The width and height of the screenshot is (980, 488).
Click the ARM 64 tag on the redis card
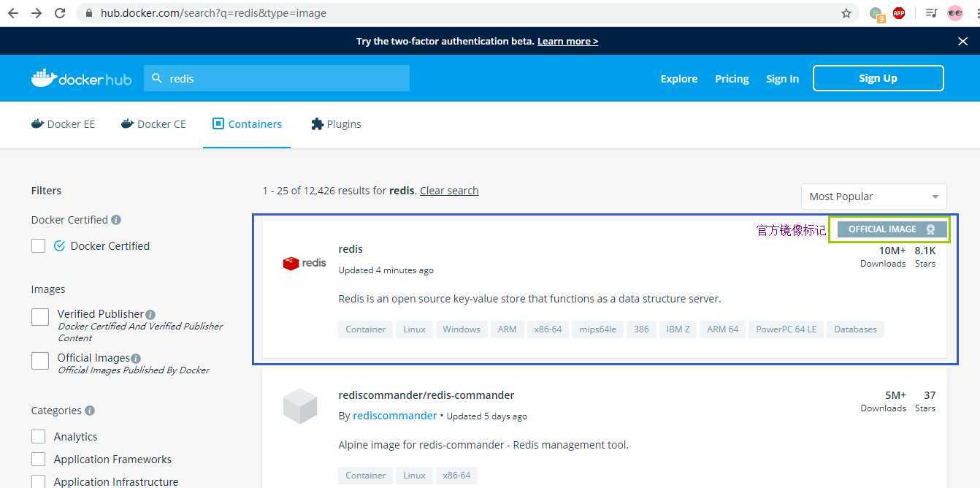pyautogui.click(x=722, y=329)
